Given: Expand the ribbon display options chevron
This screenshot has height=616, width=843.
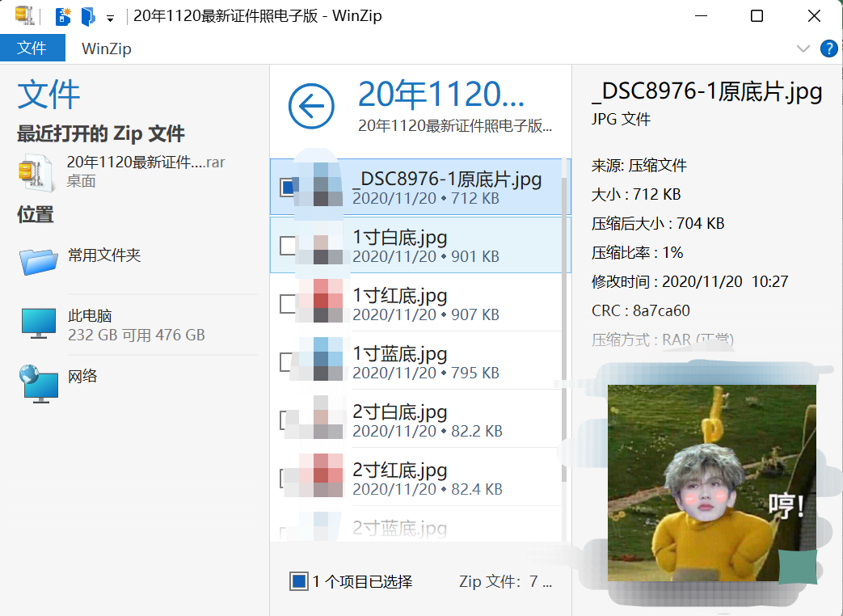Looking at the screenshot, I should 805,49.
